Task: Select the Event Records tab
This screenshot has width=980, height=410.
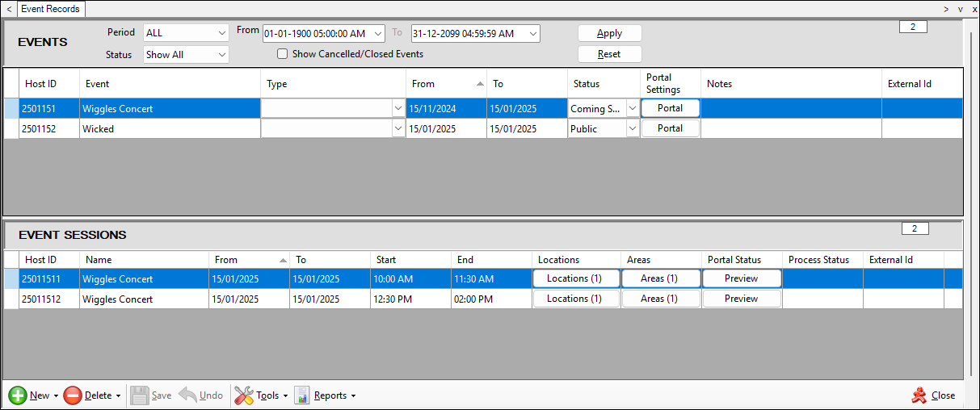Action: point(50,9)
